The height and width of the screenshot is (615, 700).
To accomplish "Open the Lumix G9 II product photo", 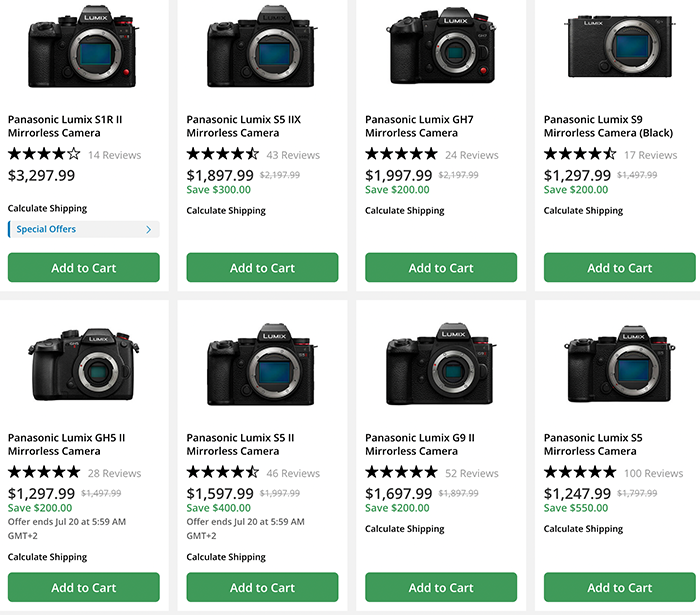I will (x=441, y=364).
